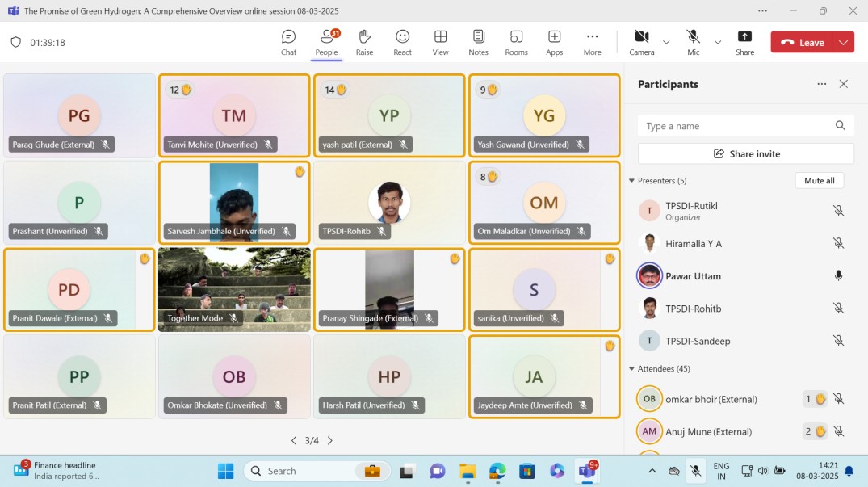
Task: Open the React emoji menu
Action: [x=402, y=42]
